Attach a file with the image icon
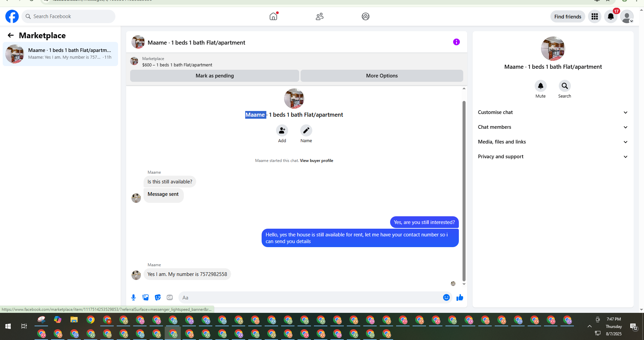This screenshot has width=644, height=340. click(x=146, y=297)
